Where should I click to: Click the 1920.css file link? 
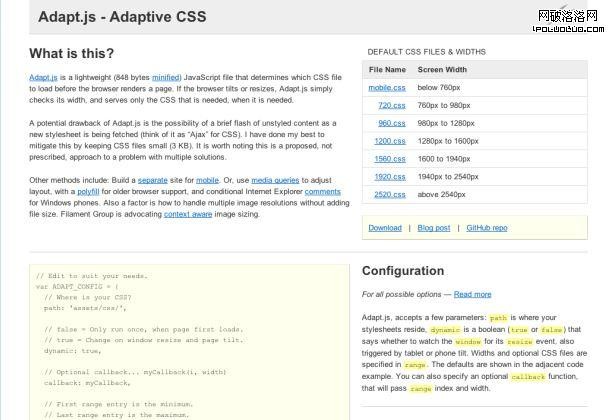pos(389,177)
